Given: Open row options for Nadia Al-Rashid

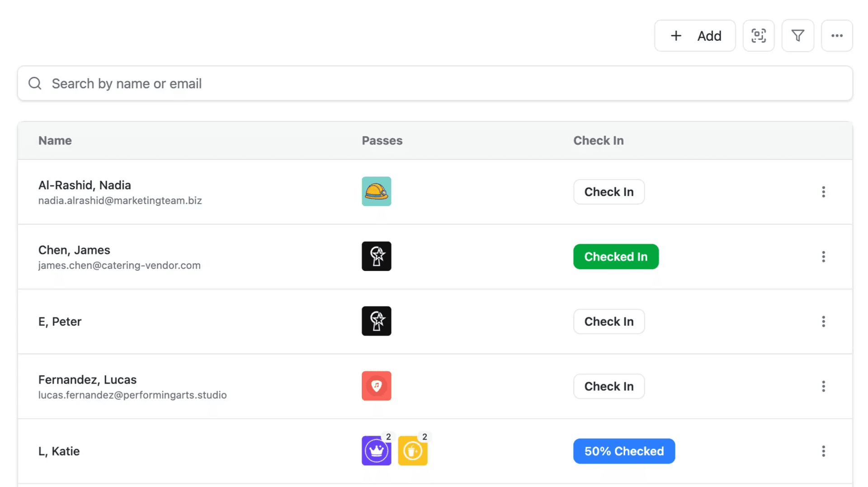Looking at the screenshot, I should [823, 192].
